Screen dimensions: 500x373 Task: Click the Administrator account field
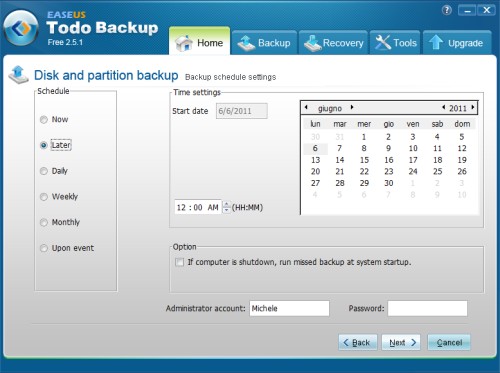pyautogui.click(x=289, y=308)
